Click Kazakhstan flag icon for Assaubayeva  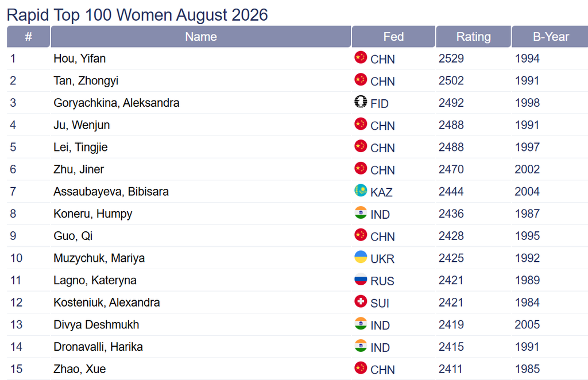[361, 191]
